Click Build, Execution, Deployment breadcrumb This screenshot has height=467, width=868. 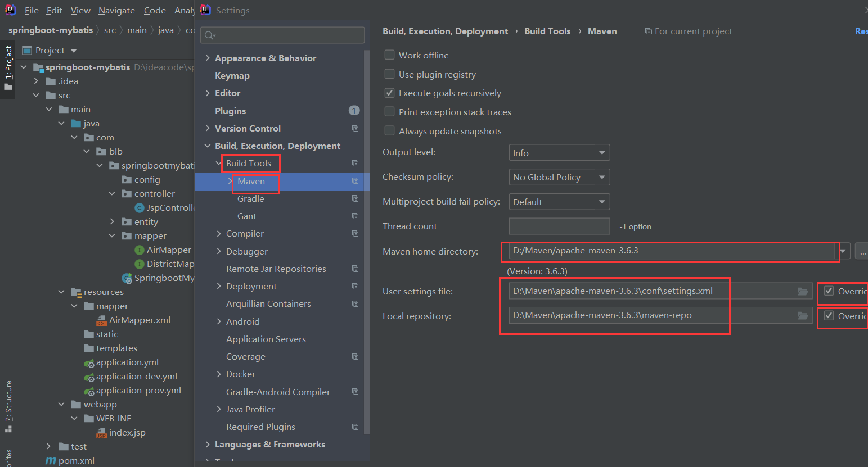click(x=445, y=31)
